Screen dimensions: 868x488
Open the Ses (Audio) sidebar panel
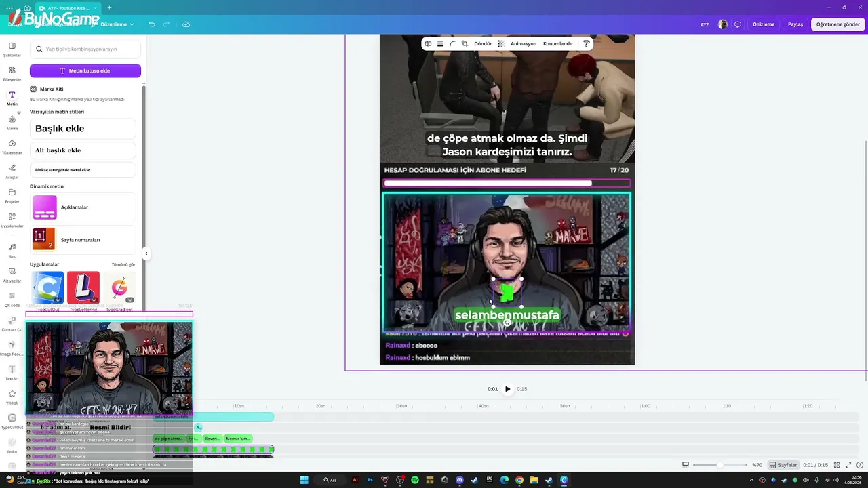pos(12,251)
